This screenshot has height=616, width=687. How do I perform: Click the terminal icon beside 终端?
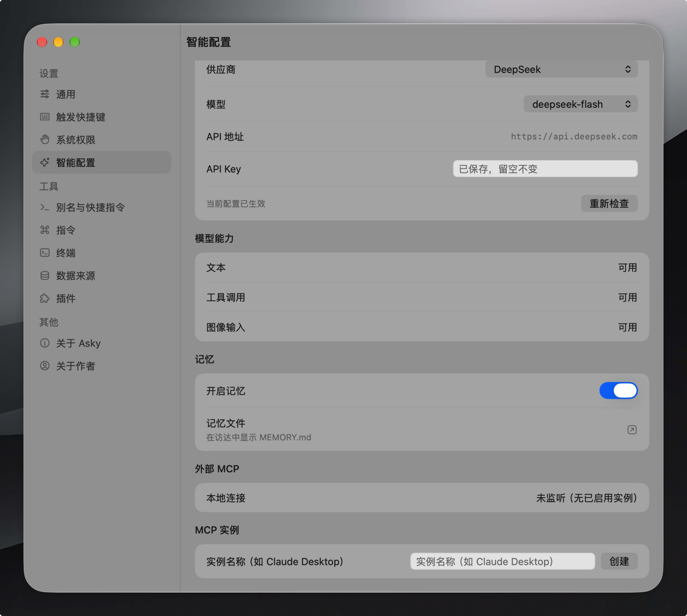(x=45, y=253)
